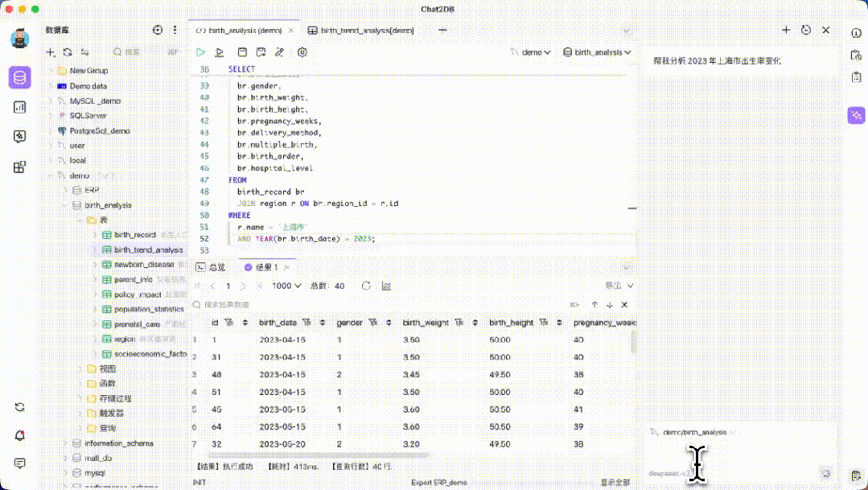Screen dimensions: 868x490
Task: Open dashboard chart icon in sidebar
Action: 20,107
